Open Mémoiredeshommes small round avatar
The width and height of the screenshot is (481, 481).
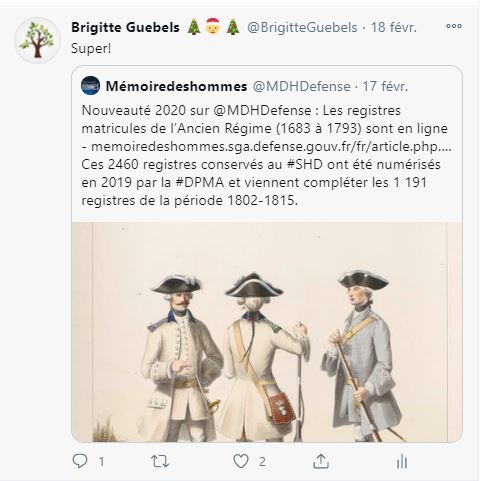[x=90, y=86]
